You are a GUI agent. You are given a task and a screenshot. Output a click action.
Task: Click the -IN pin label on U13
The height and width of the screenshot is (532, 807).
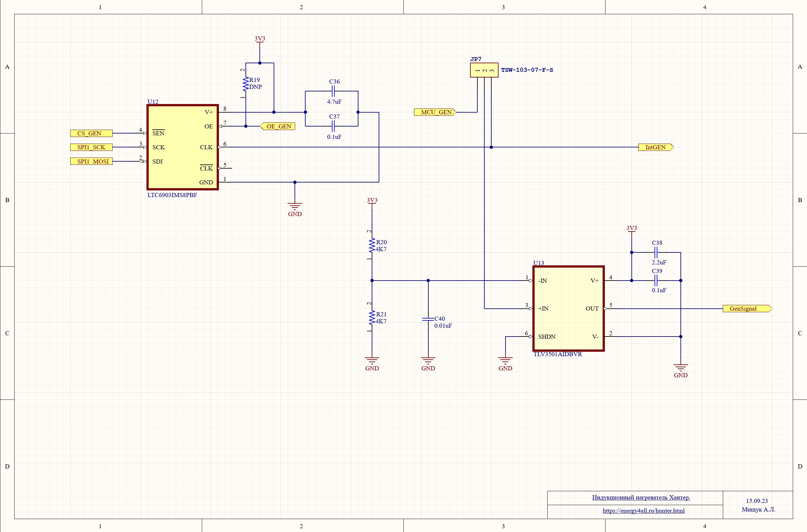tap(543, 281)
